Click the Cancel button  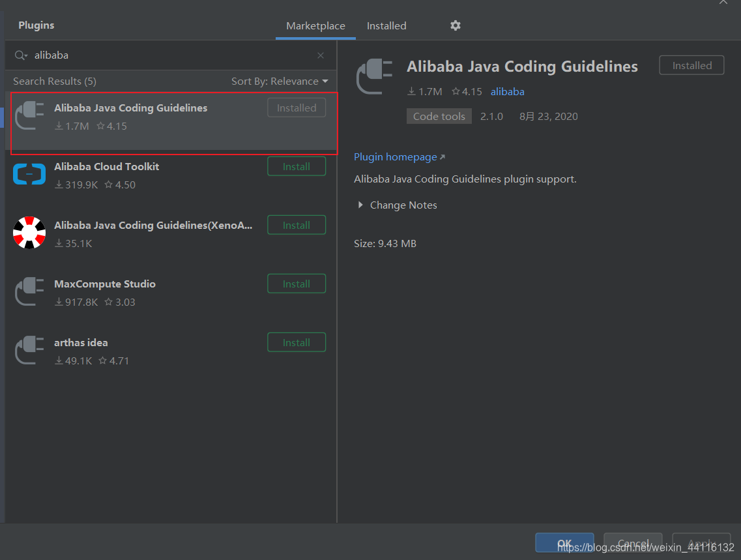[633, 542]
